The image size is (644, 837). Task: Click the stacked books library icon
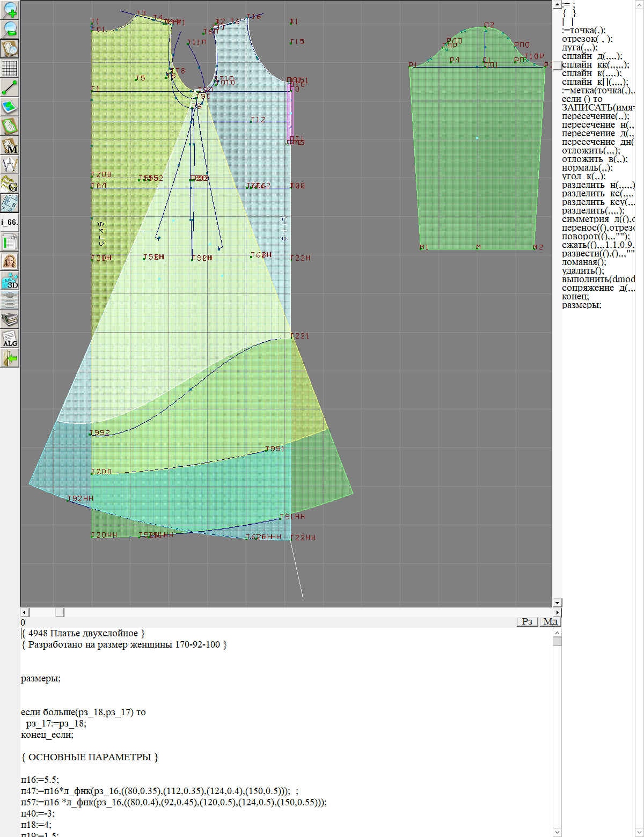coord(10,319)
